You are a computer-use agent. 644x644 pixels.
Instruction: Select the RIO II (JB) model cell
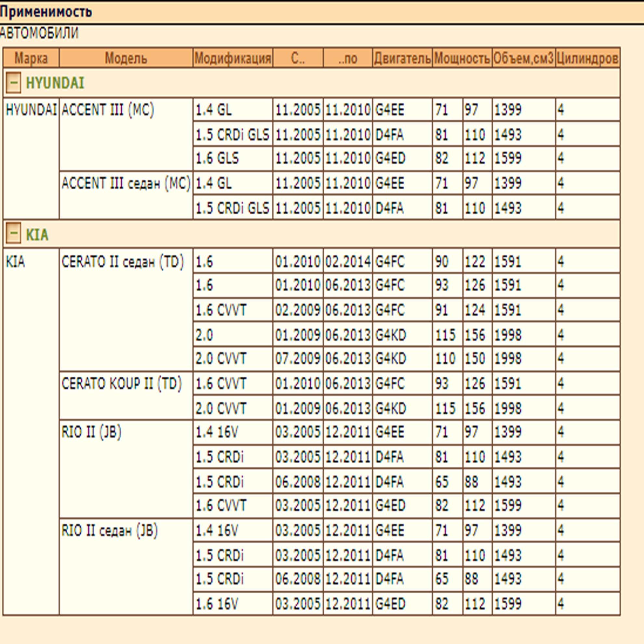126,469
